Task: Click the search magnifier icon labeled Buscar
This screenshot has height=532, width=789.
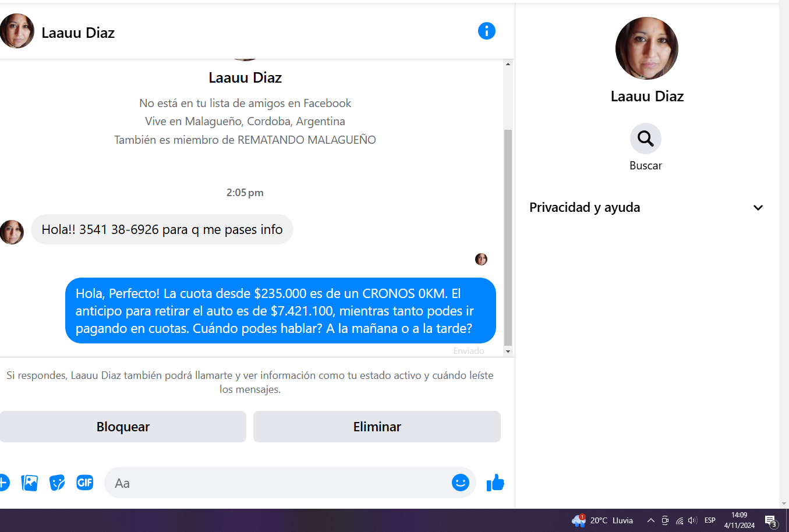Action: point(646,139)
